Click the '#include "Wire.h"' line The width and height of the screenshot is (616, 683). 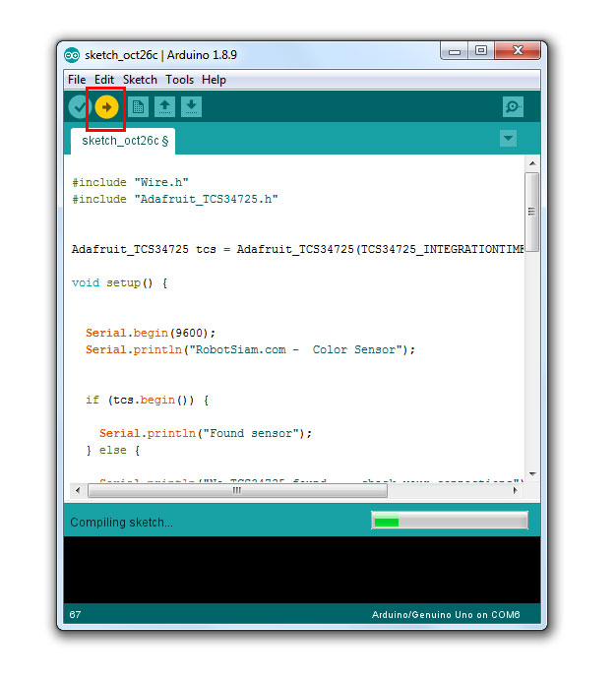[x=130, y=182]
